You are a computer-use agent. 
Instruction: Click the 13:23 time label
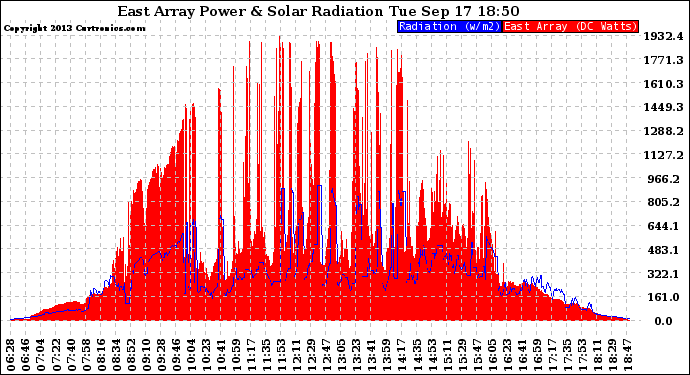click(357, 354)
